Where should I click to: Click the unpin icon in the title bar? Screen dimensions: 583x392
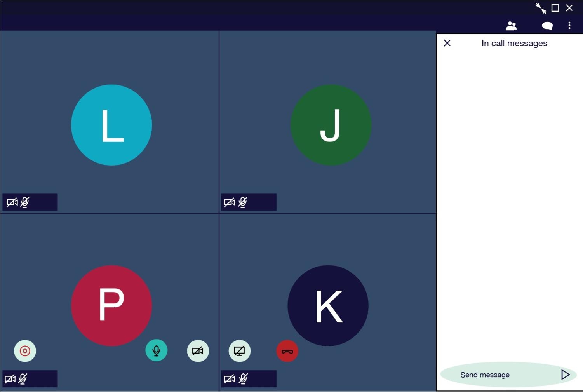(540, 8)
